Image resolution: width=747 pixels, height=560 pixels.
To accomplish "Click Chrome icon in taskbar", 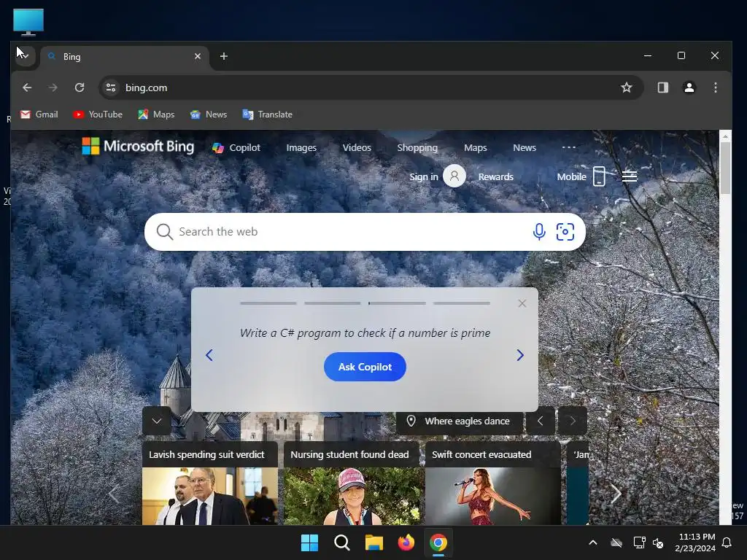I will 438,542.
